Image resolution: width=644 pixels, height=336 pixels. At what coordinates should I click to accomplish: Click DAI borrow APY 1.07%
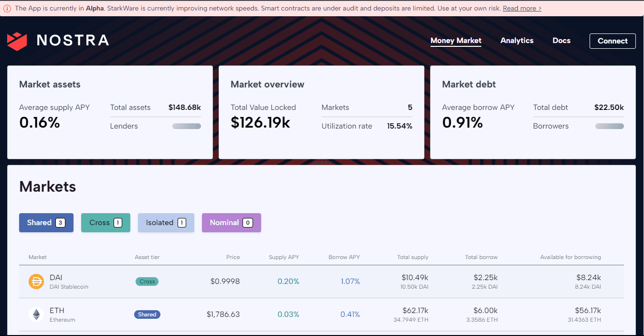[350, 282]
